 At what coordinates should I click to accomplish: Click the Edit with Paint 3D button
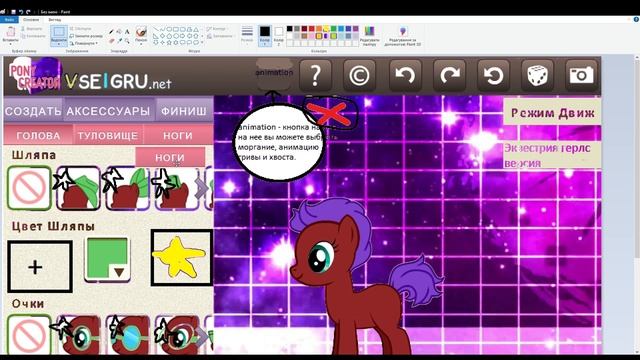coord(402,36)
